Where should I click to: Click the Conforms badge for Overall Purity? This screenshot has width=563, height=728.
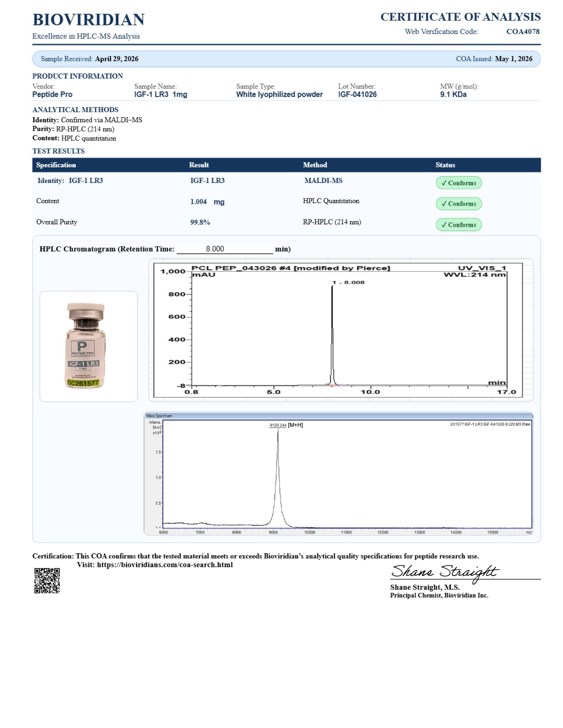tap(459, 225)
